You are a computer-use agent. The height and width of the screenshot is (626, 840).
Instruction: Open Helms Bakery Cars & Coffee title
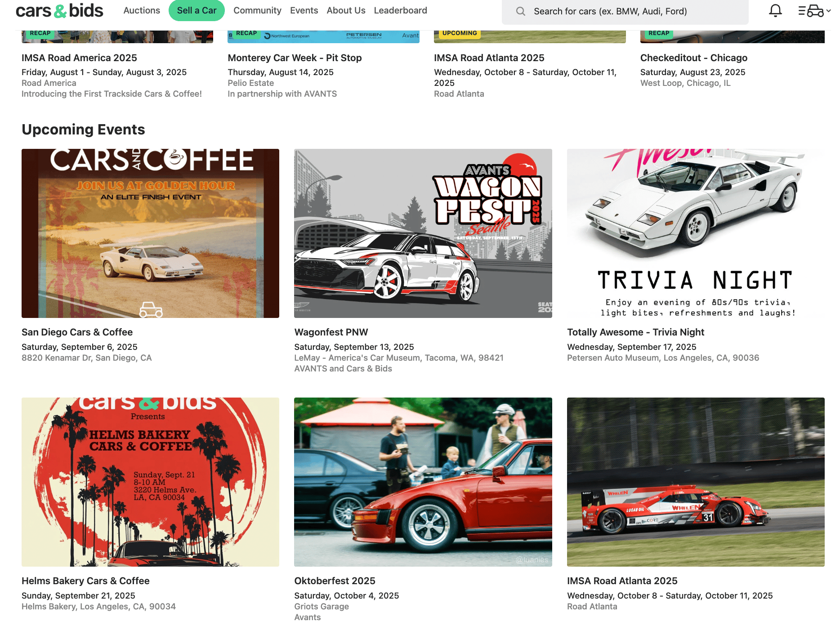85,581
